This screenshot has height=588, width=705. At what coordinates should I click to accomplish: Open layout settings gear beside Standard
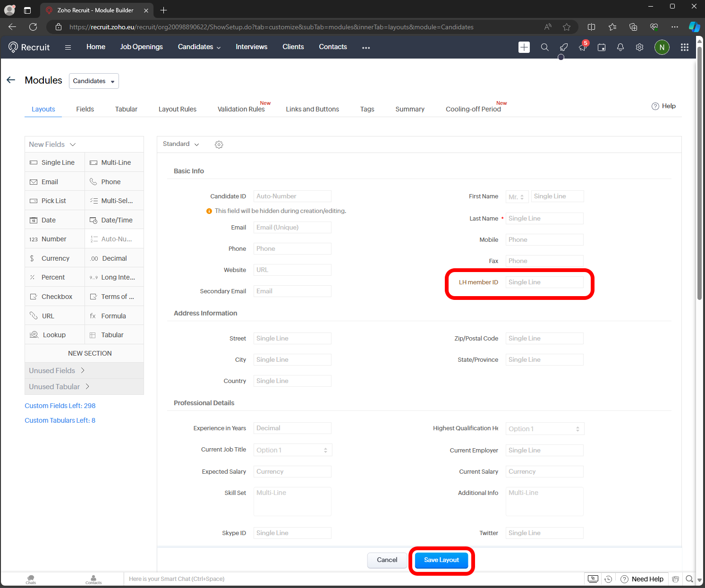tap(219, 145)
